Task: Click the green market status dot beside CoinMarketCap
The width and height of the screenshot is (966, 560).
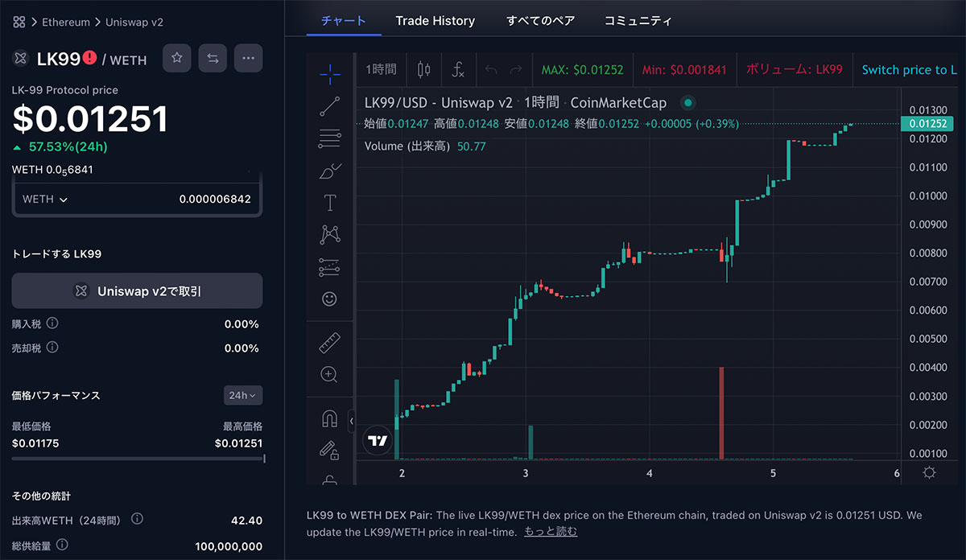Action: pyautogui.click(x=687, y=103)
